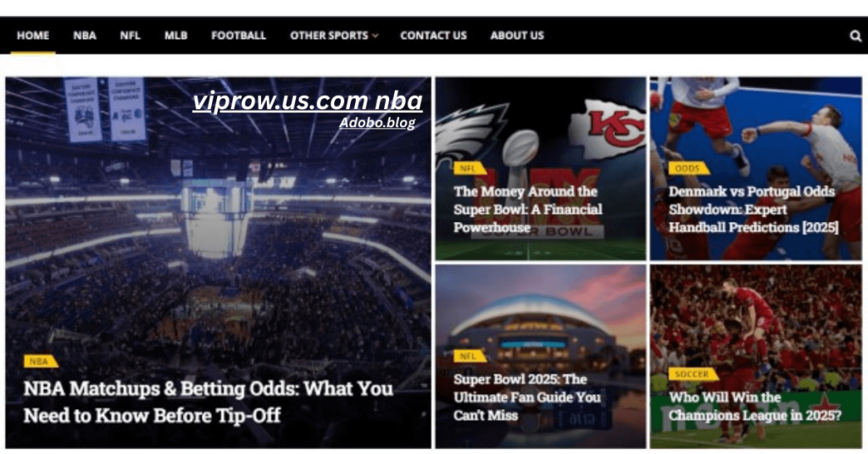The image size is (868, 454).
Task: Open The Money Around the Super Bowl article
Action: coord(528,209)
